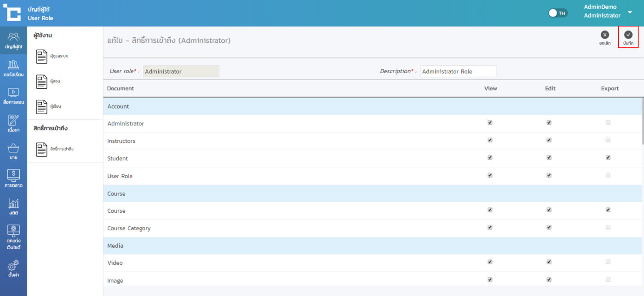This screenshot has height=296, width=644.
Task: Expand the AdminDemo account dropdown arrow
Action: tap(630, 12)
